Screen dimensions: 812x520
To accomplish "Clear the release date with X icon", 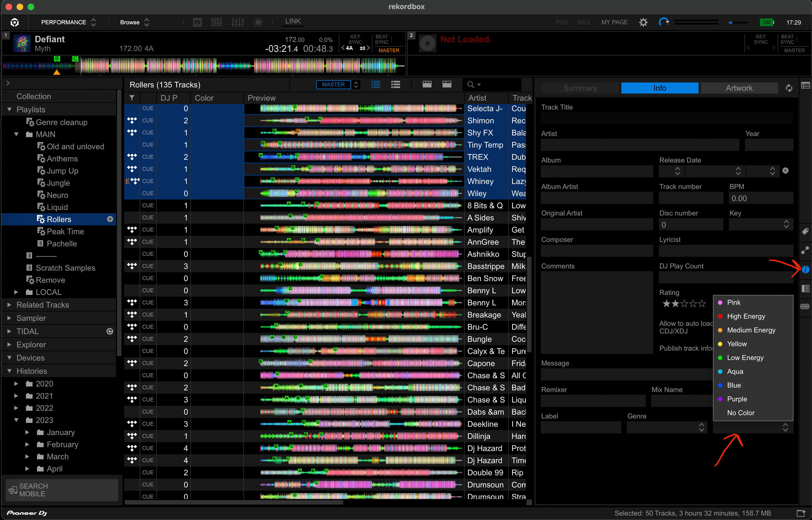I will point(785,170).
